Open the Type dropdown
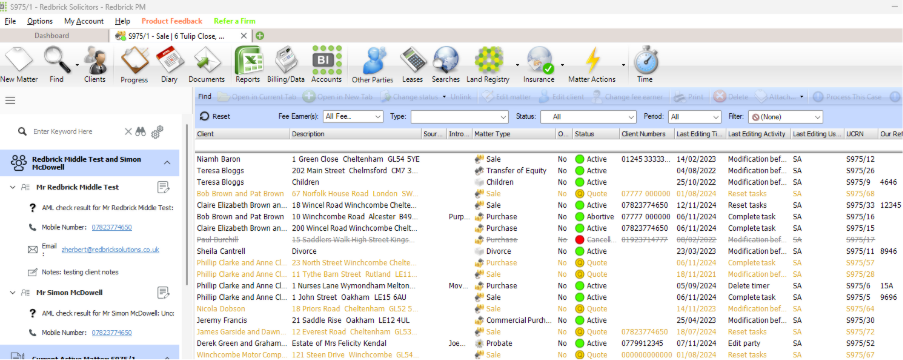Screen dimensions: 903x360 tap(459, 116)
